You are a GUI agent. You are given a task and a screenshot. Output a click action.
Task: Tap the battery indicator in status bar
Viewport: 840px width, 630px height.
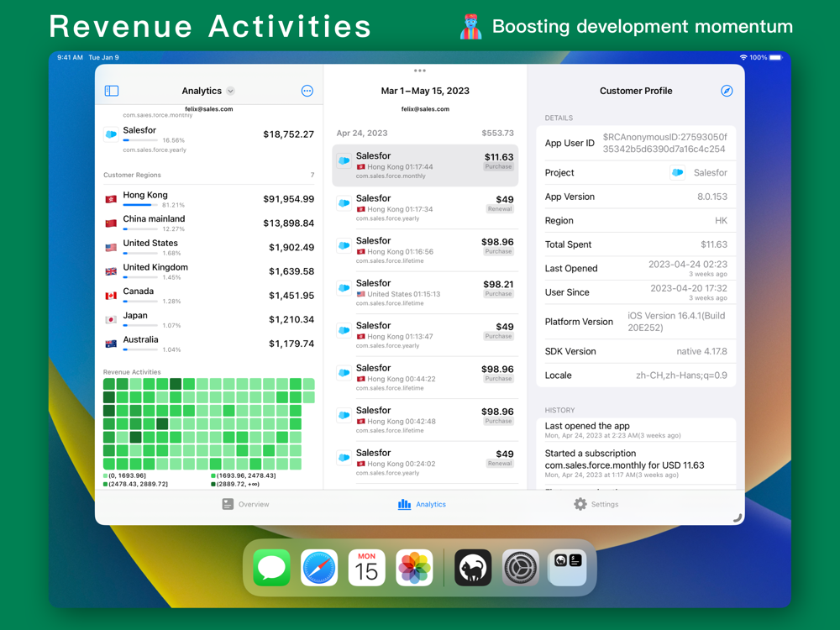[x=775, y=57]
